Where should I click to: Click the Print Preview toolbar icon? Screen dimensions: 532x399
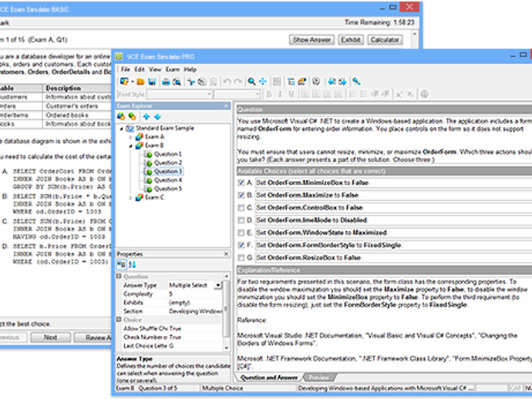coord(177,82)
